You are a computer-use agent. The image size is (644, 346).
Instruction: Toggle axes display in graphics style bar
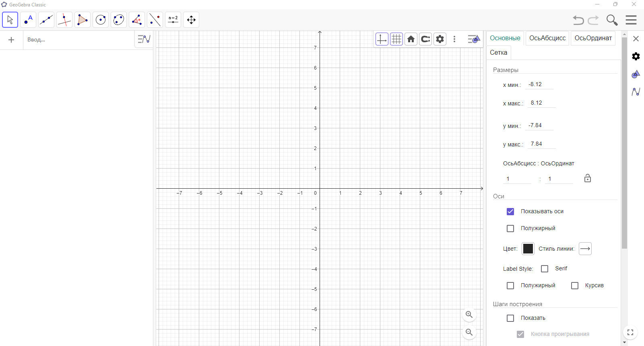click(x=382, y=39)
